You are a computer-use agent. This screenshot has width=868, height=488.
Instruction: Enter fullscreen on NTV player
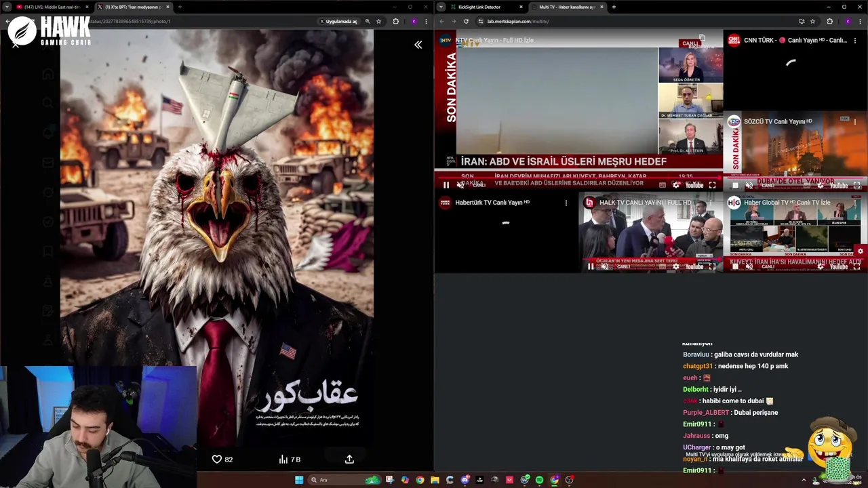[712, 185]
